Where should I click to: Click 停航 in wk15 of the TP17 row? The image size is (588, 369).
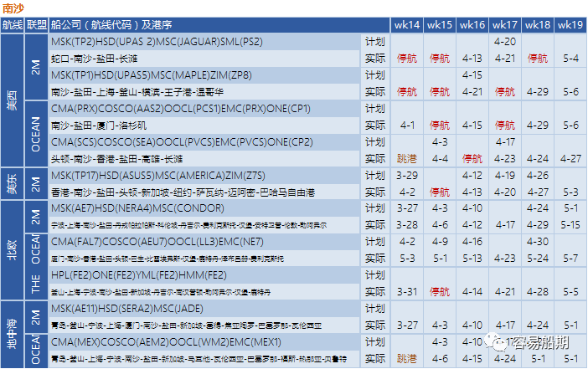coord(440,192)
